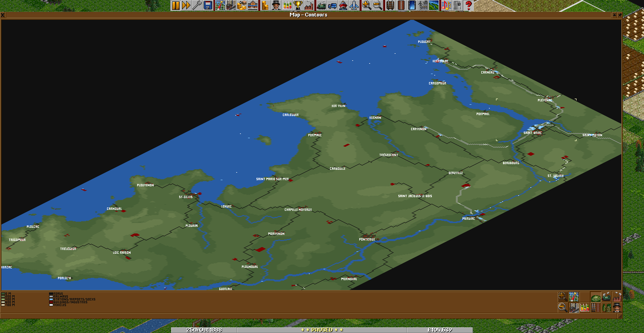Viewport: 644px width, 333px height.
Task: Click the date in the status bar
Action: point(204,330)
